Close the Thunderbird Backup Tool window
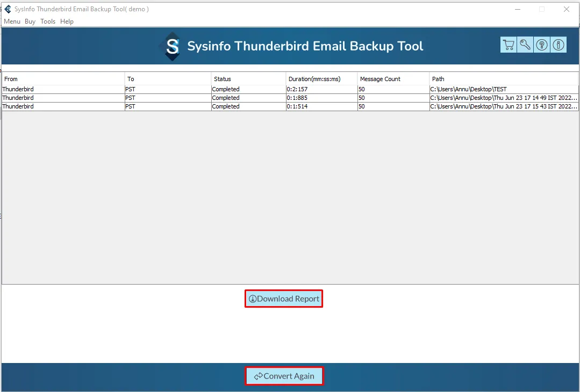This screenshot has height=392, width=580. [x=567, y=9]
